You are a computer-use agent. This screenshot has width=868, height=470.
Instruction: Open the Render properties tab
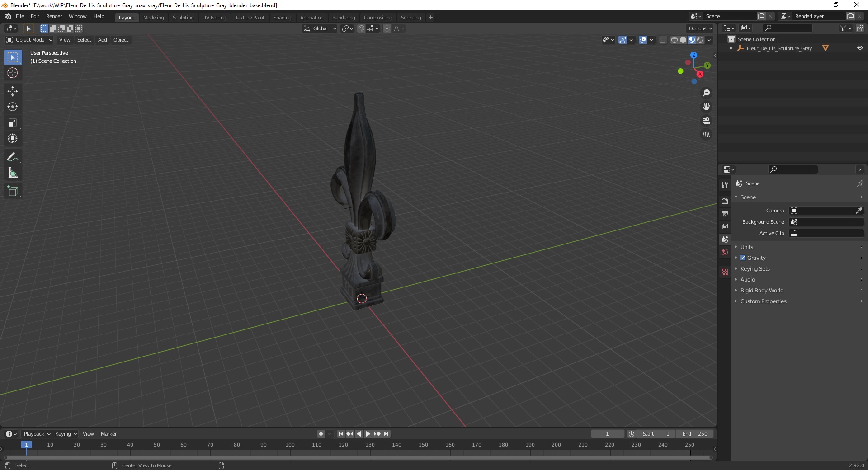[x=725, y=202]
